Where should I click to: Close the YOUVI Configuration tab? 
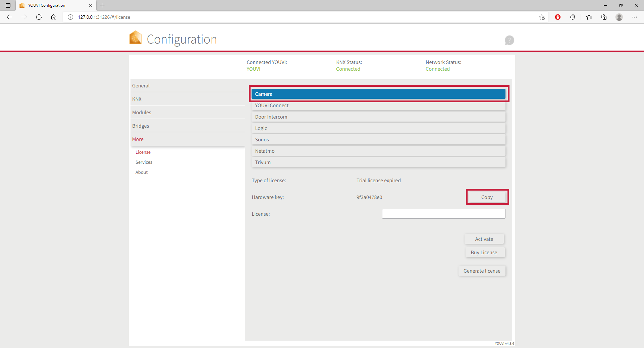(x=91, y=5)
